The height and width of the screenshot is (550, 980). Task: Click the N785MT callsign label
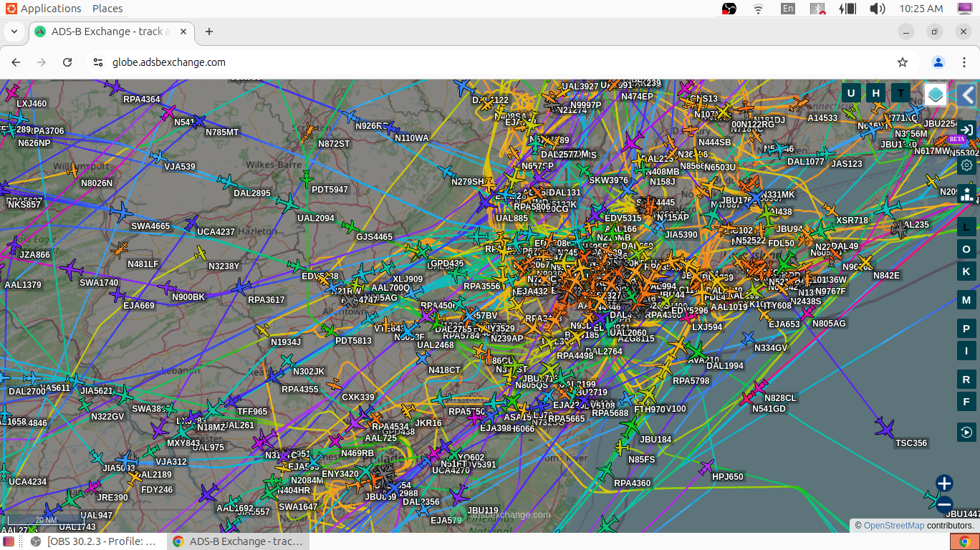point(222,132)
